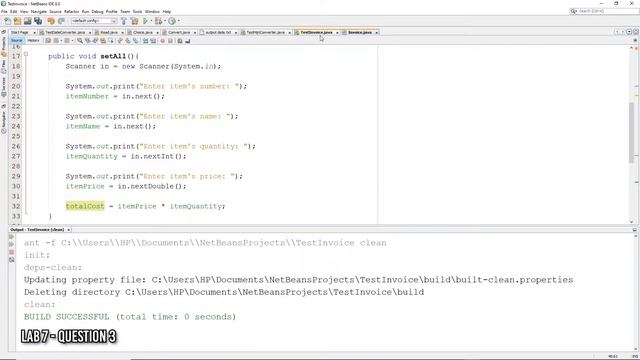Viewport: 640px width, 360px height.
Task: Select the Source editor view button
Action: click(x=17, y=40)
